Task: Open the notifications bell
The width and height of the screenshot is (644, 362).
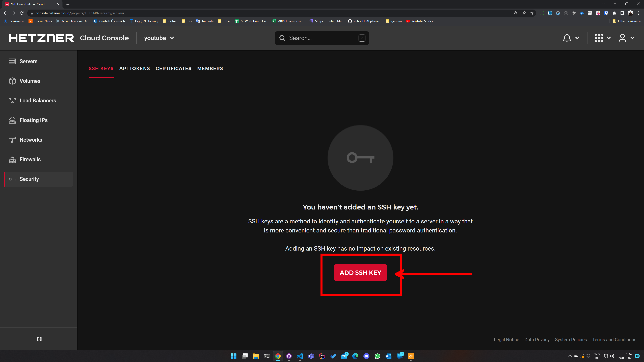Action: point(567,38)
